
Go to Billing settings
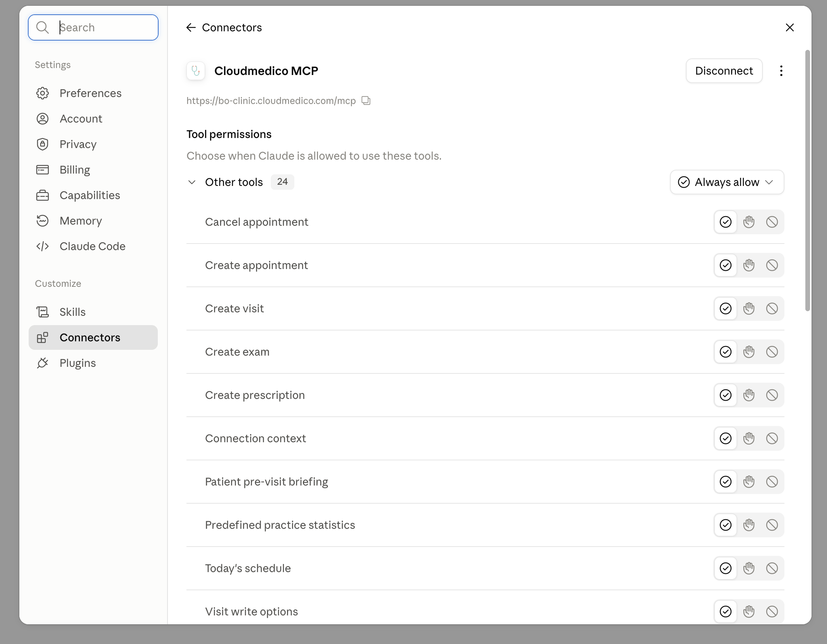93,170
